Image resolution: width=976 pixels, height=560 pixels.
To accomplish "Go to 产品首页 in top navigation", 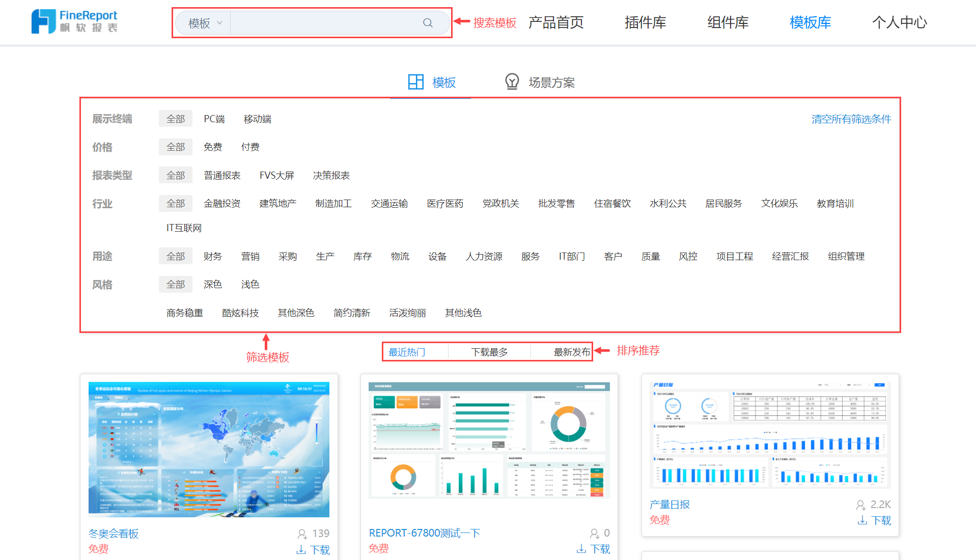I will [x=556, y=22].
